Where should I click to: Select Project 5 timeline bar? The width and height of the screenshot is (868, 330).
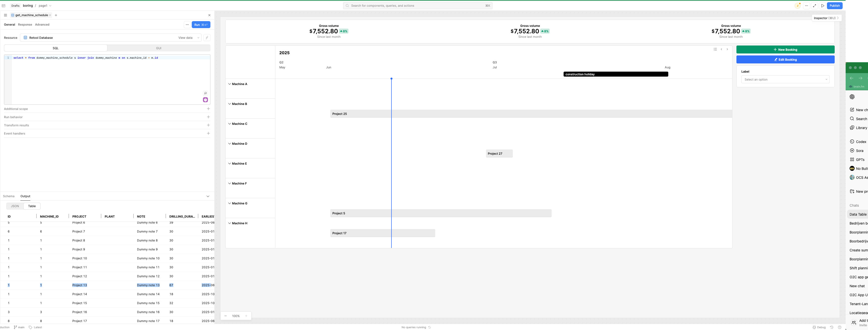point(441,213)
